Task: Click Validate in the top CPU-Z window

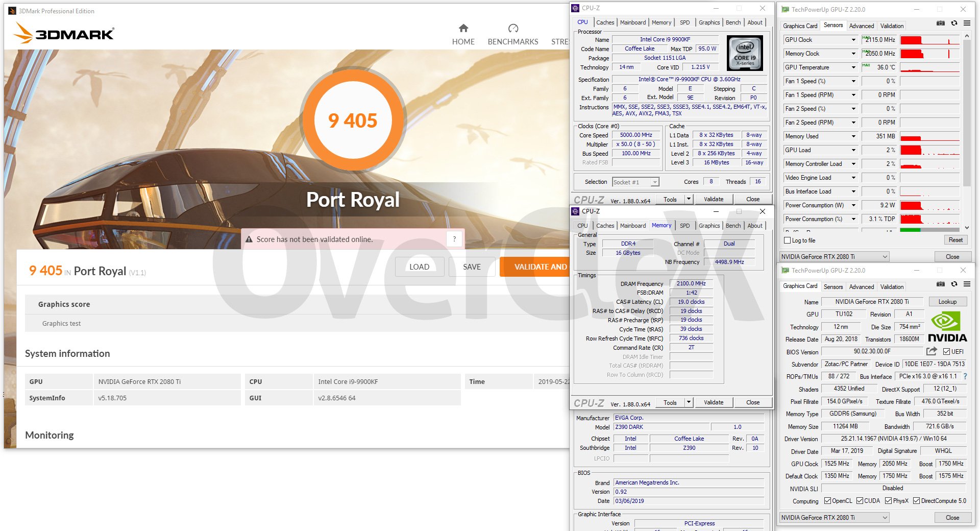Action: (x=713, y=199)
